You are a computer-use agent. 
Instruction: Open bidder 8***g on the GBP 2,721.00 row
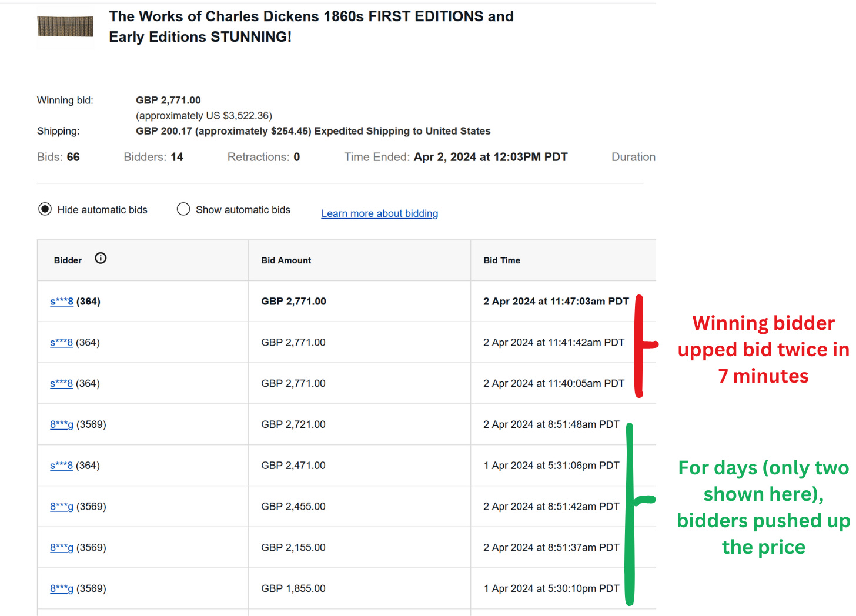coord(62,424)
